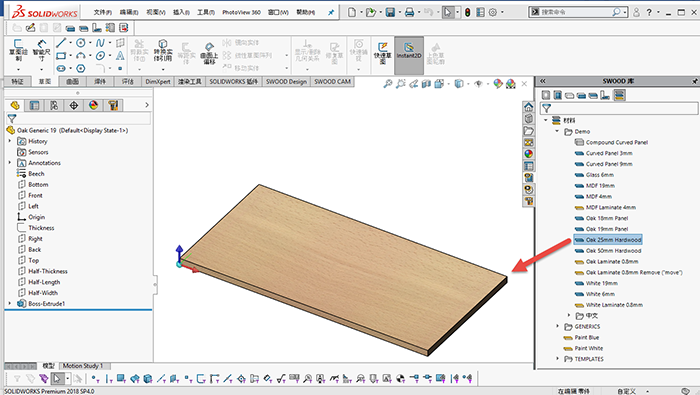Click the New document icon
Viewport: 700px width, 395px height.
point(352,12)
